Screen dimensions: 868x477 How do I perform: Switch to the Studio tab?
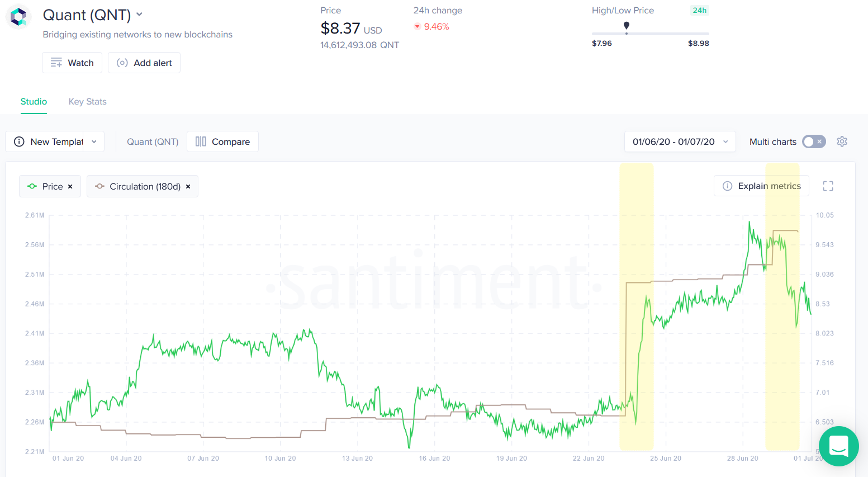(34, 101)
